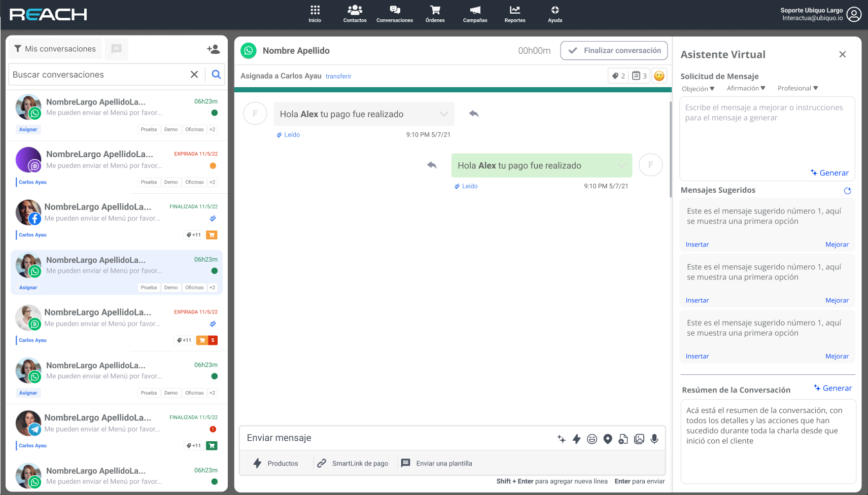The height and width of the screenshot is (495, 868).
Task: Toggle the chat view button beside filter
Action: (x=117, y=49)
